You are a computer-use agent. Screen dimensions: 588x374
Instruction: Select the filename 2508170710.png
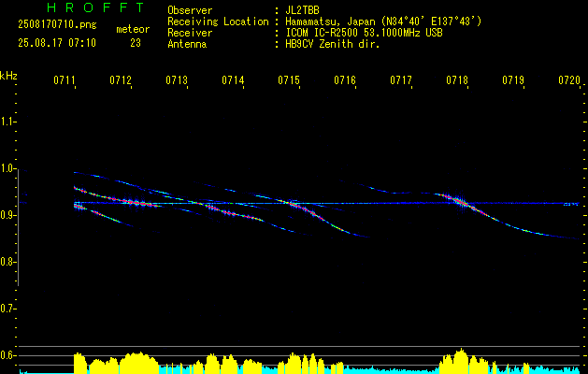[x=57, y=24]
